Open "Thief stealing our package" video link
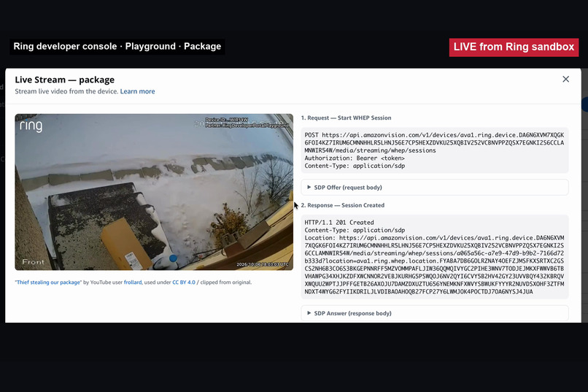 tap(48, 282)
